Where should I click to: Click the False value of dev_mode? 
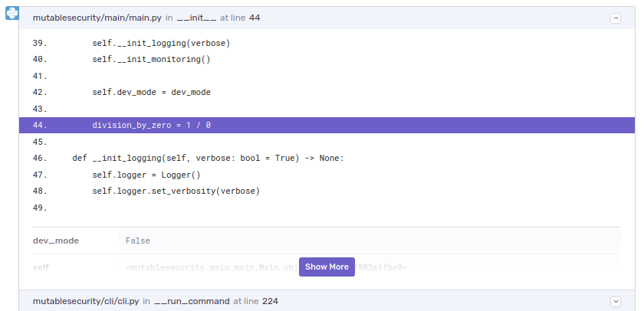[138, 241]
